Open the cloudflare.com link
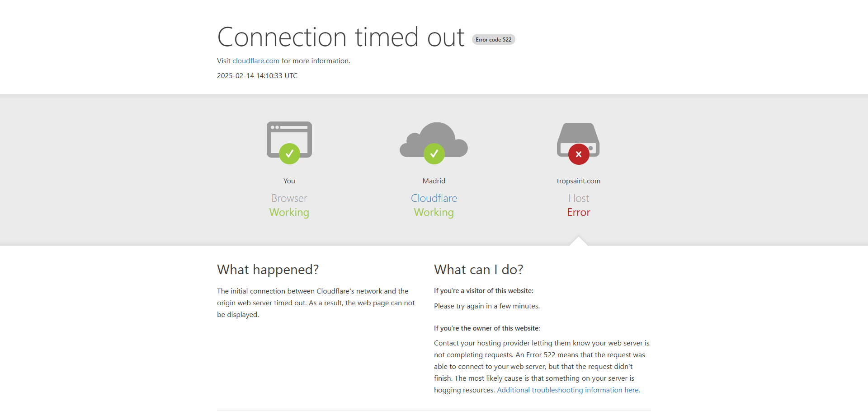The width and height of the screenshot is (868, 415). pyautogui.click(x=256, y=61)
